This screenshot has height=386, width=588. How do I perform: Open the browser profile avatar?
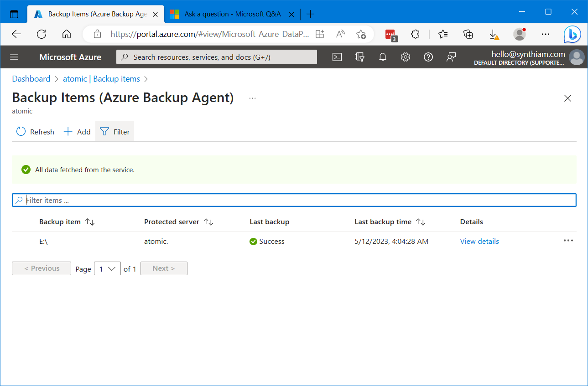point(520,34)
